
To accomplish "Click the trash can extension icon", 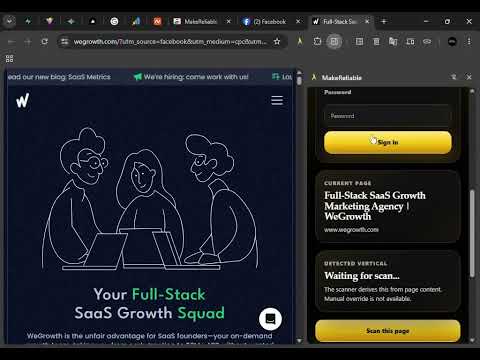I will tap(376, 41).
